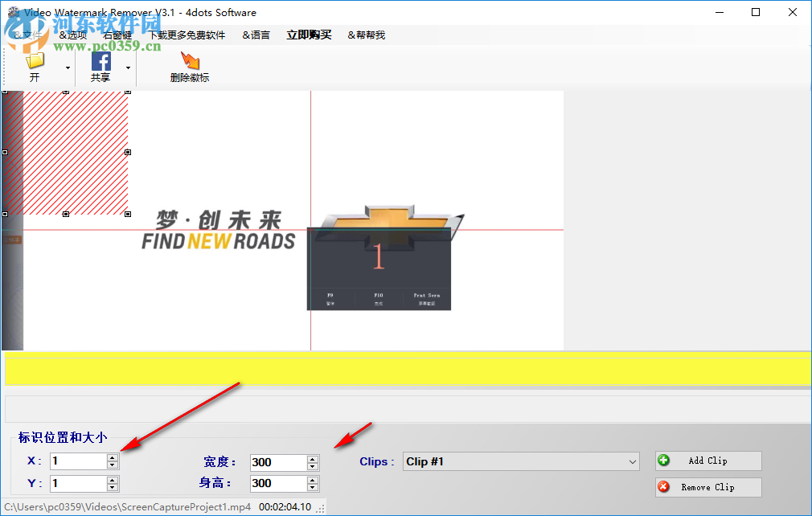Click the Facebook 共享 share icon

click(x=100, y=60)
